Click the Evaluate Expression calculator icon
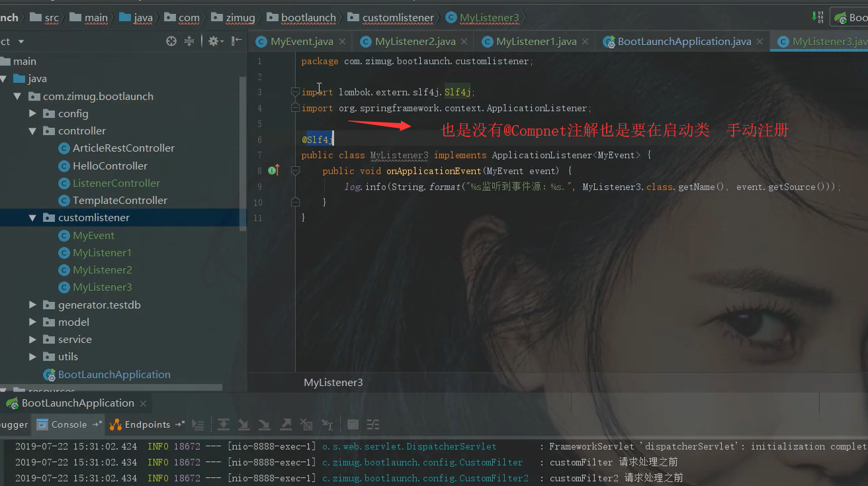This screenshot has height=486, width=868. click(x=353, y=424)
